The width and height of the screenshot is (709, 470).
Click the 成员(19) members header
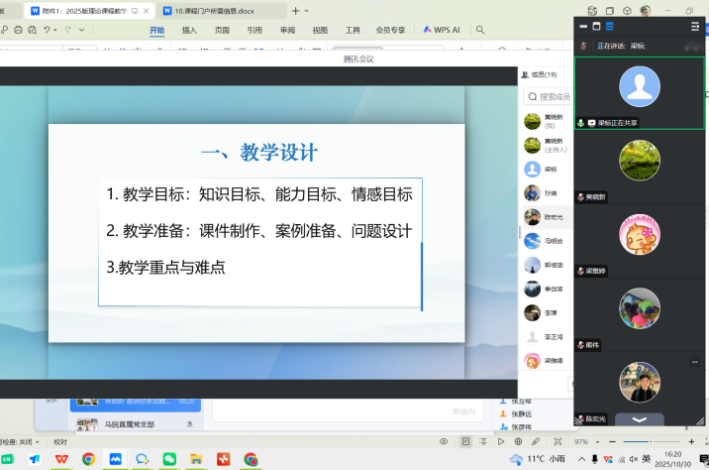pyautogui.click(x=539, y=75)
